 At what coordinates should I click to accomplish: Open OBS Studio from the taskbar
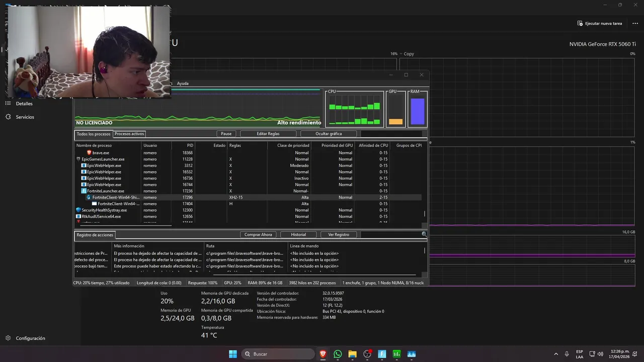(x=367, y=354)
